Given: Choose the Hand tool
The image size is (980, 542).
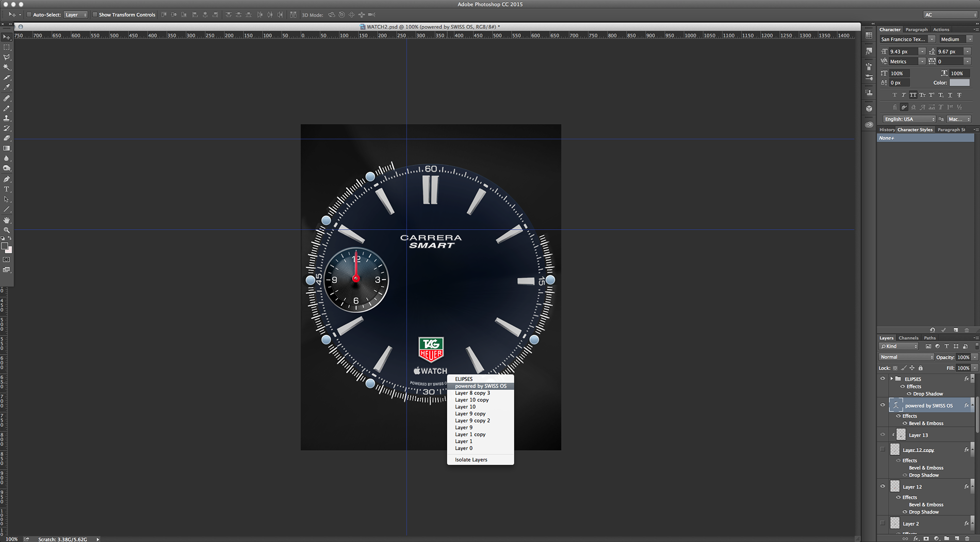Looking at the screenshot, I should 7,220.
